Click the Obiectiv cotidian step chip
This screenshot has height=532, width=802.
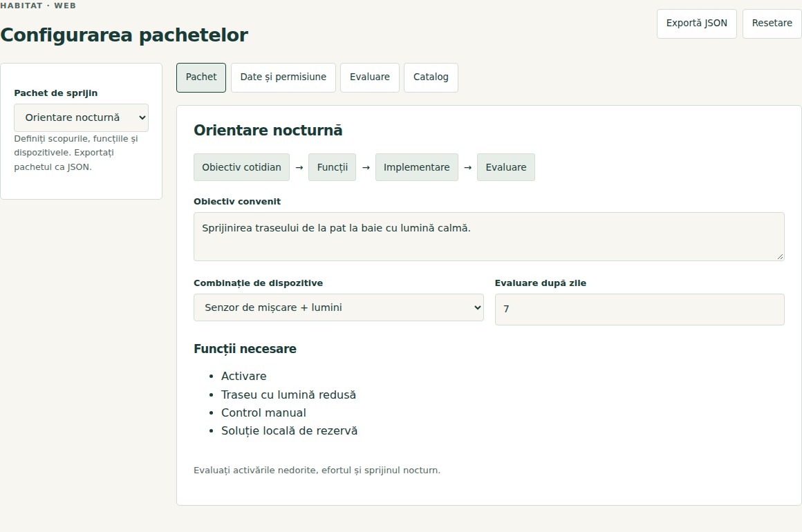pos(241,167)
